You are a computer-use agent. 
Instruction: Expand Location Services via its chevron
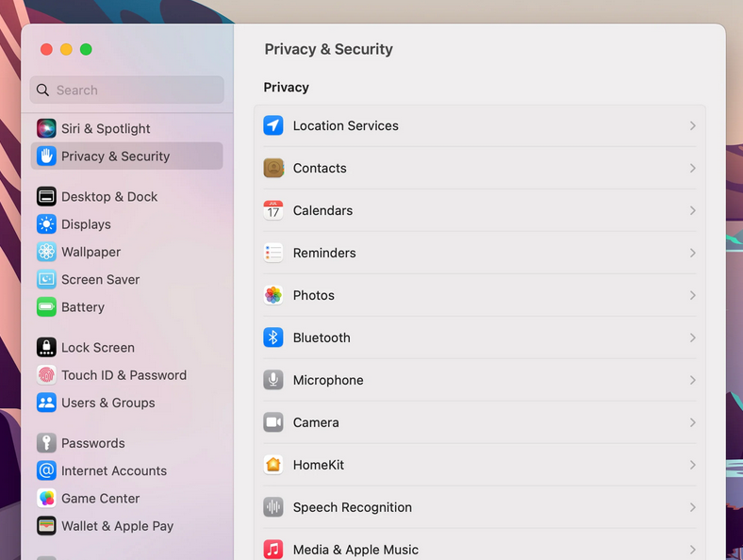coord(693,125)
